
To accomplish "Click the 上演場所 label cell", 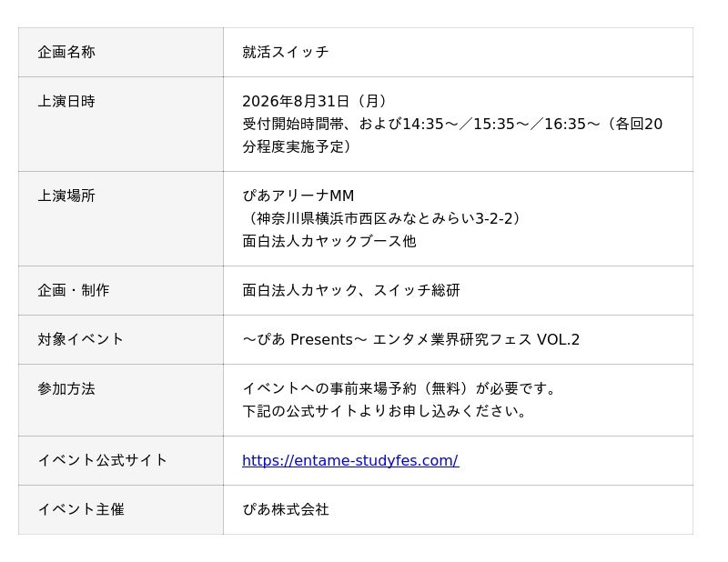I will coord(121,219).
